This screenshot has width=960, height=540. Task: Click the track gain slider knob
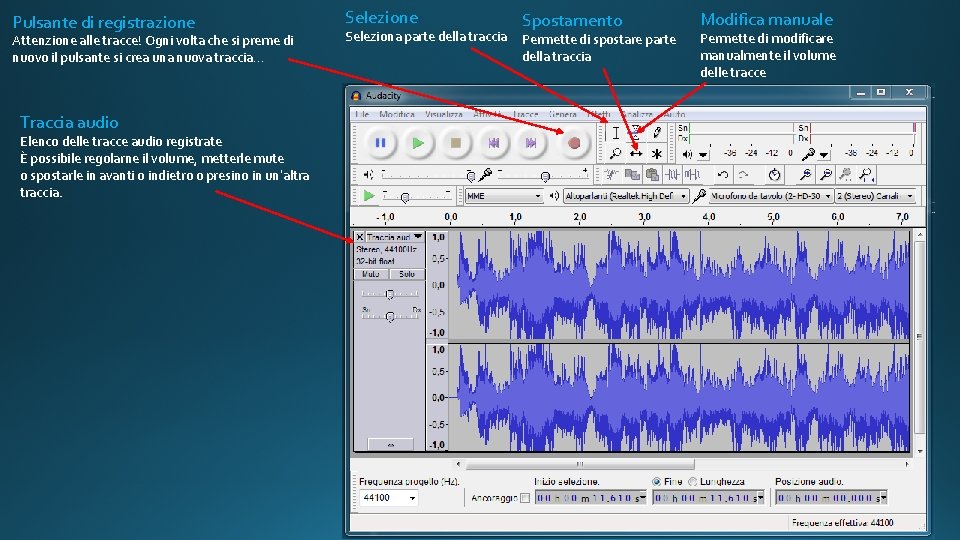coord(389,294)
